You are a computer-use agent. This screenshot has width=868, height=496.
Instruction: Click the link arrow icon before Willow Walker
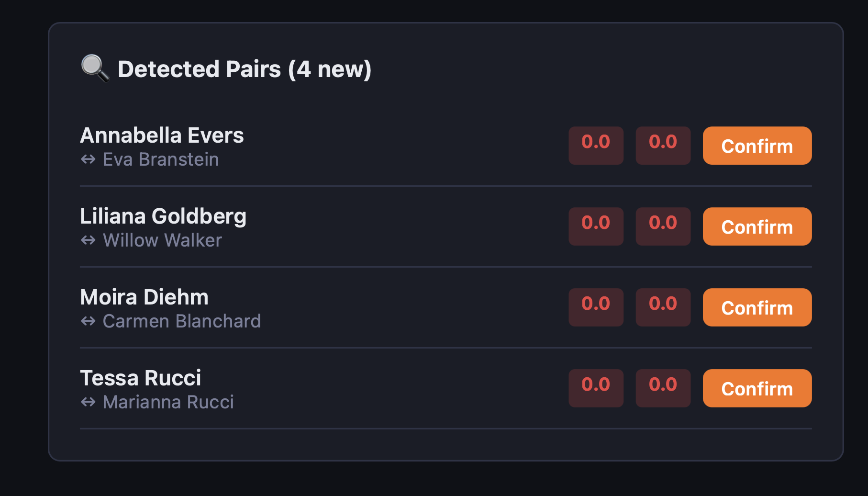pos(89,240)
